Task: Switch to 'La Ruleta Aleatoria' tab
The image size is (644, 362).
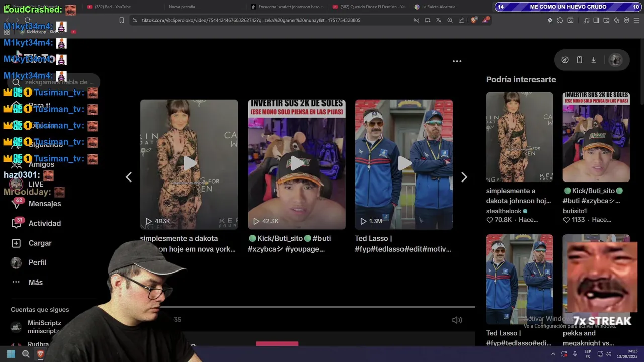Action: click(435, 7)
